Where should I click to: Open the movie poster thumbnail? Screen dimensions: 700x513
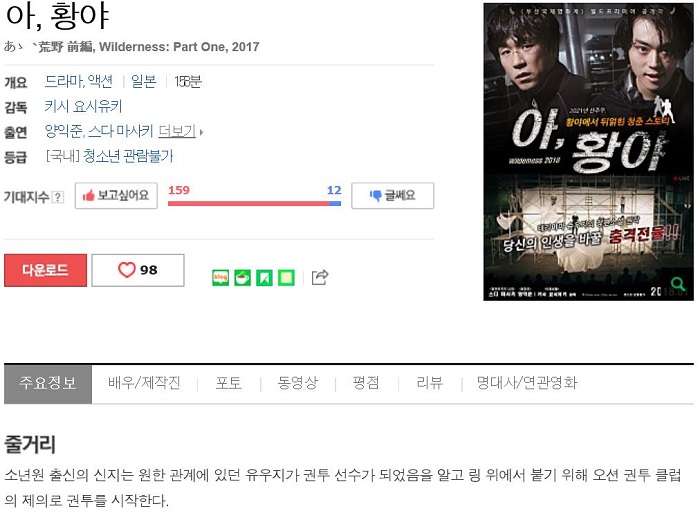[x=588, y=152]
